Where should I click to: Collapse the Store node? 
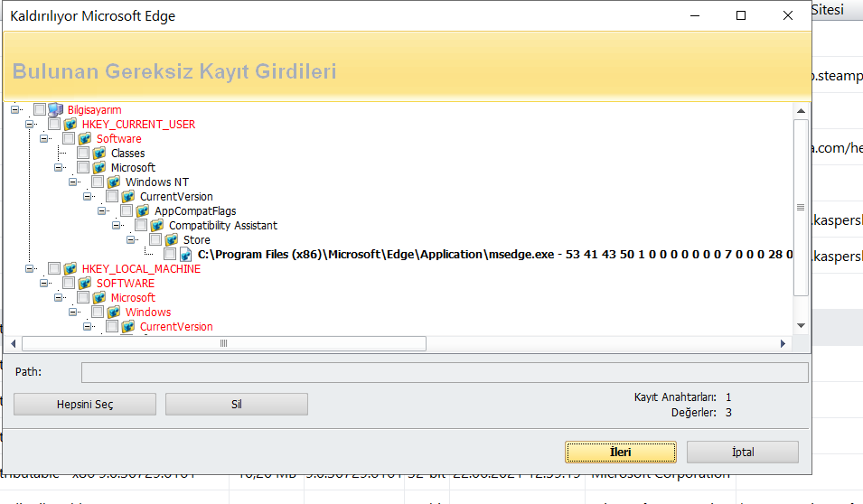click(130, 239)
